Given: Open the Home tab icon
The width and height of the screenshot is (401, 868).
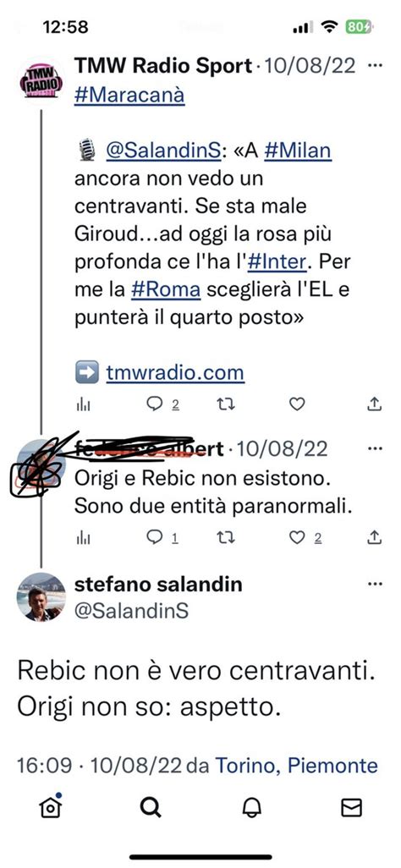Looking at the screenshot, I should (51, 807).
